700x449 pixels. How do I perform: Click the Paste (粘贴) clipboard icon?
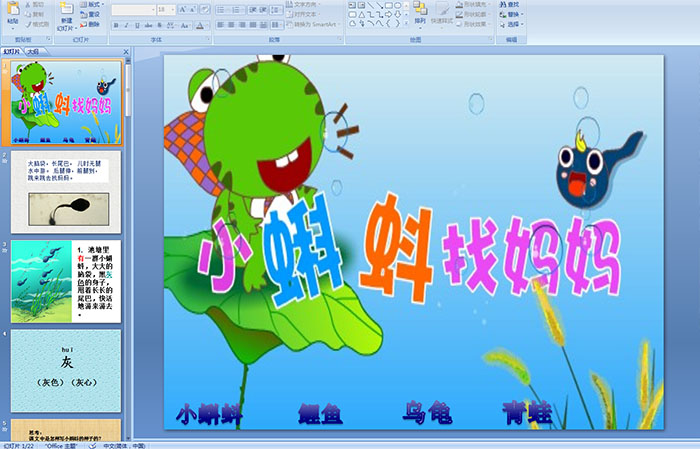pyautogui.click(x=13, y=9)
